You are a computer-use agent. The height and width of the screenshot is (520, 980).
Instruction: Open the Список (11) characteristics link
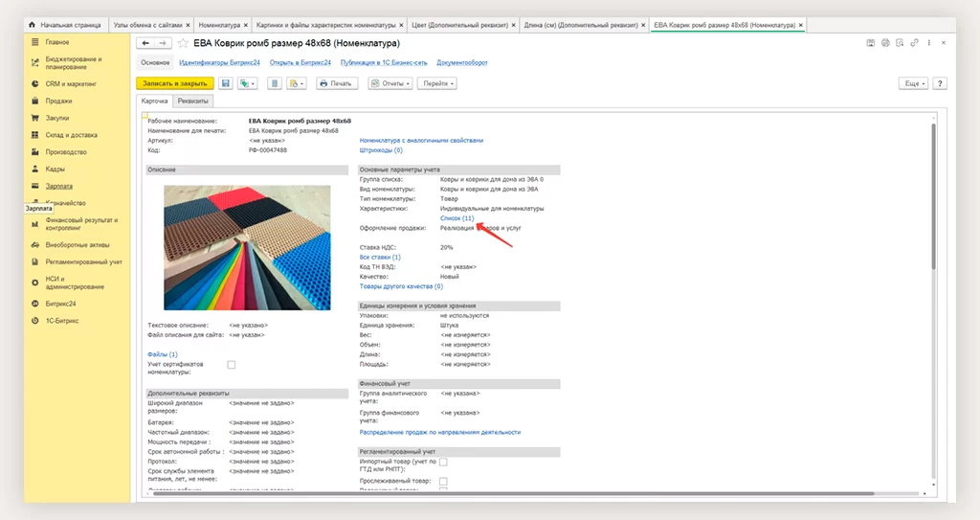tap(457, 218)
